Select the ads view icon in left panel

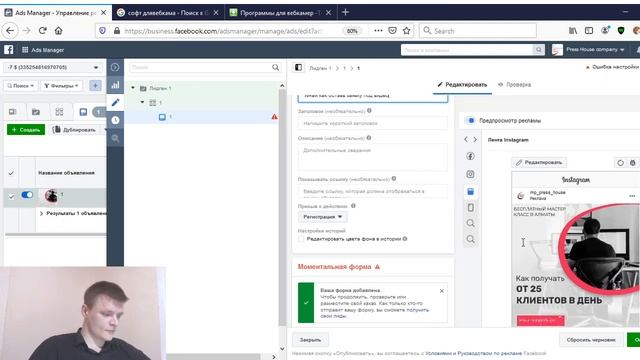(83, 111)
